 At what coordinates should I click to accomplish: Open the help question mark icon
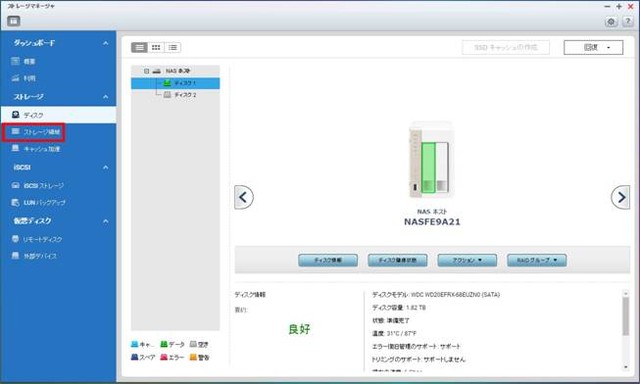[628, 22]
